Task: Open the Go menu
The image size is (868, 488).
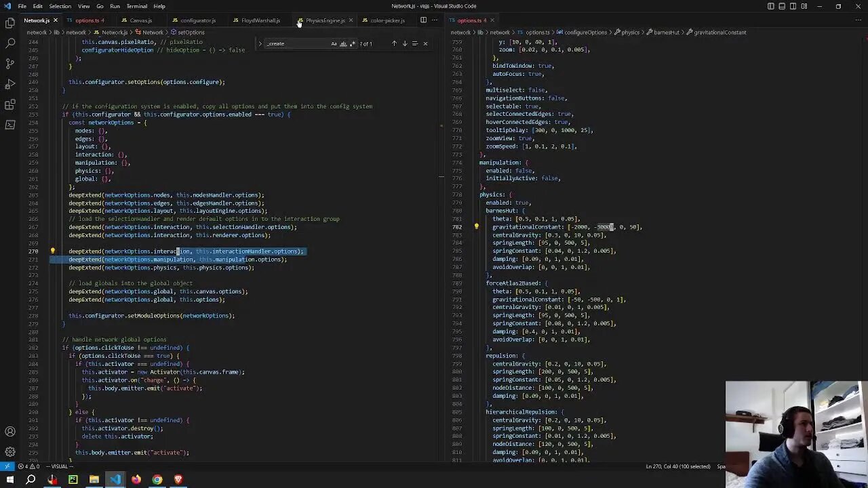Action: pos(100,6)
